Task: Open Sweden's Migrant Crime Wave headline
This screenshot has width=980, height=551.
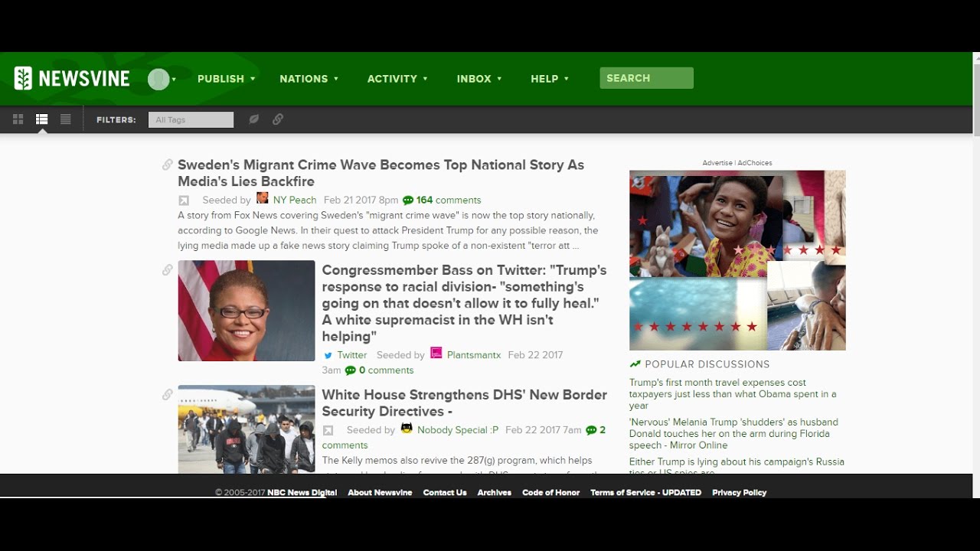Action: (x=381, y=173)
